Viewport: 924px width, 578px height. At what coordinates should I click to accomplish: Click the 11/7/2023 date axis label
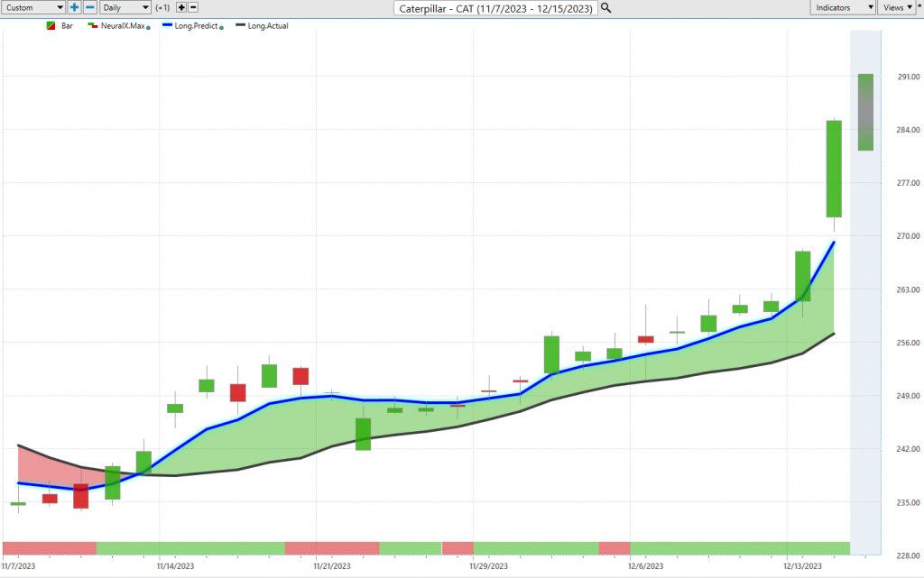click(18, 566)
